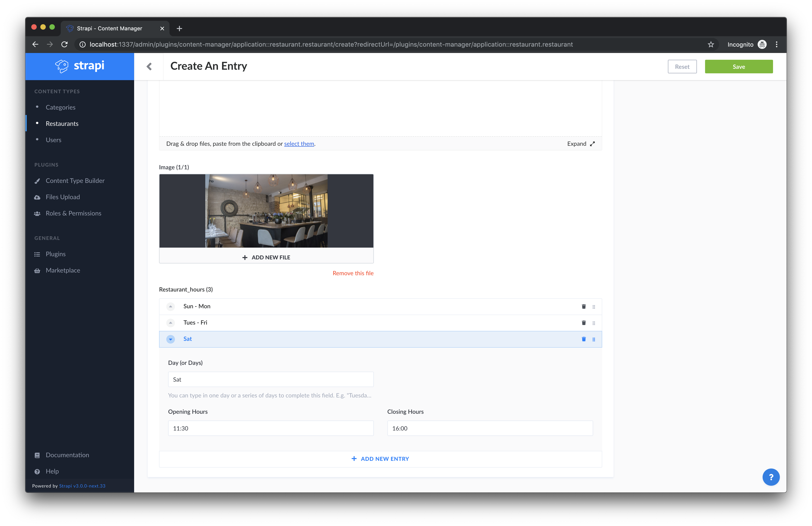Save the restaurant entry
Viewport: 812px width, 526px height.
(739, 67)
